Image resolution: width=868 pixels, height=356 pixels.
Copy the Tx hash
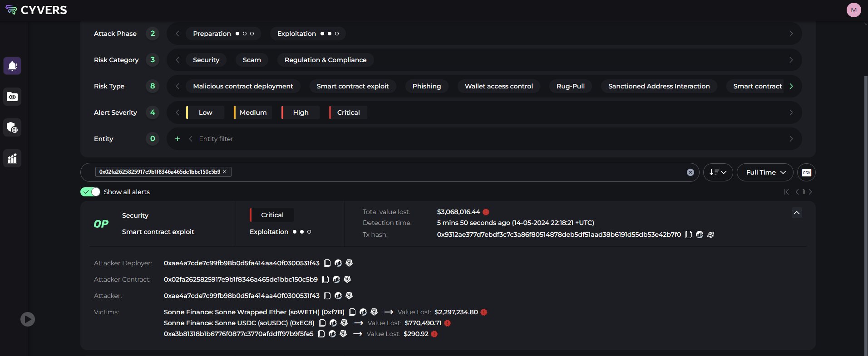coord(689,234)
